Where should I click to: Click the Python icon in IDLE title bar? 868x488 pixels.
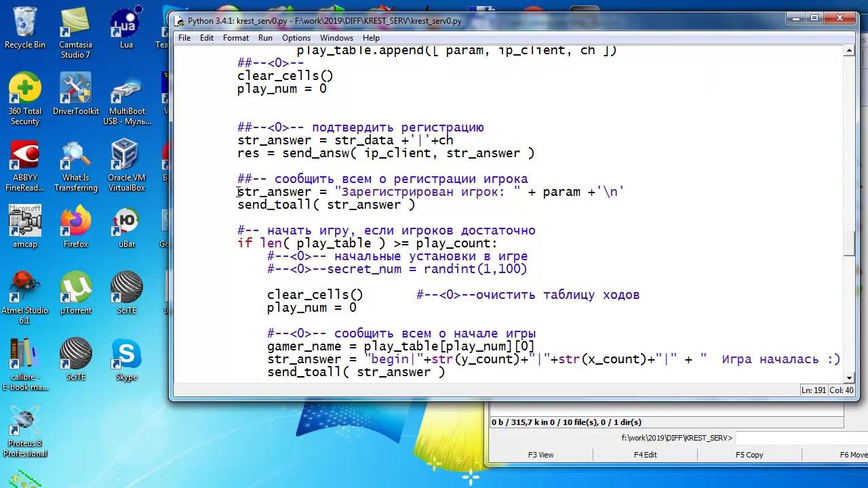179,20
